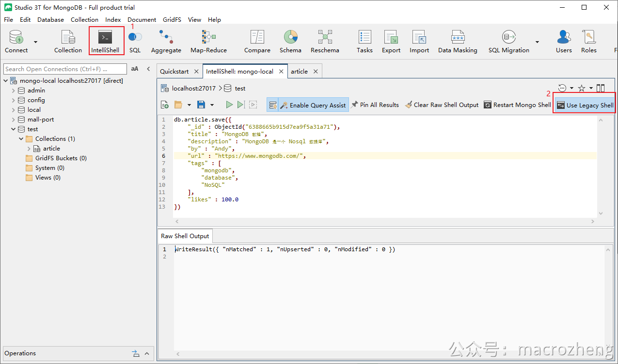Toggle case-sensitive search aA

135,69
